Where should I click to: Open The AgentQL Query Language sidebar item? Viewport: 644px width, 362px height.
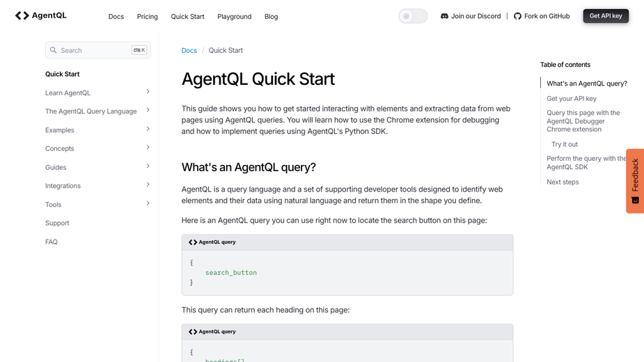pos(91,111)
